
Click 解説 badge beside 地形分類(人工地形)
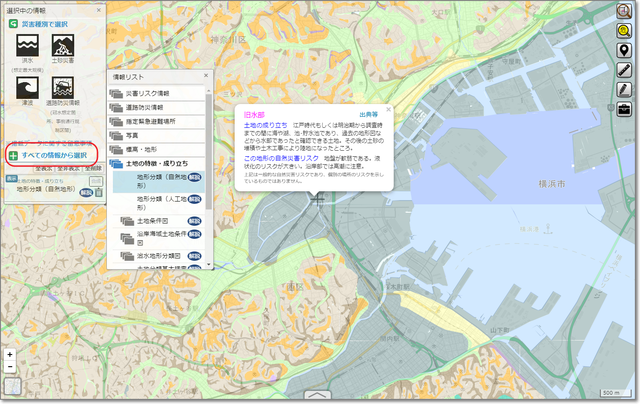tap(196, 200)
